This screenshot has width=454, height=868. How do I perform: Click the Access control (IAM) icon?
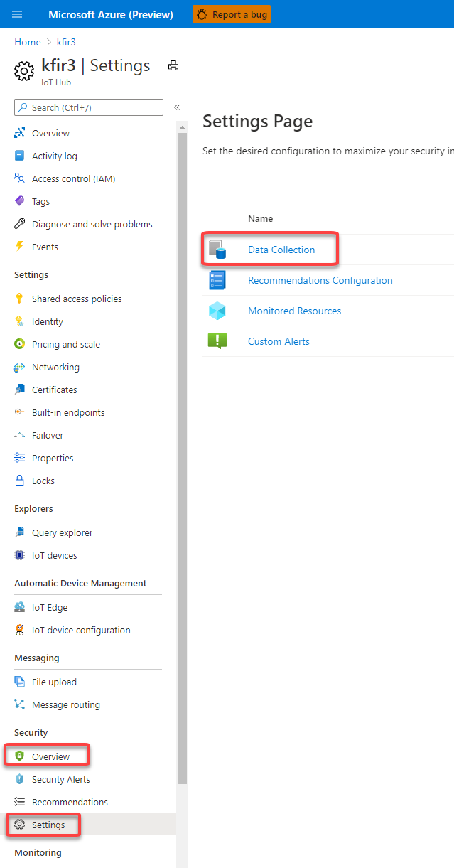click(x=20, y=178)
